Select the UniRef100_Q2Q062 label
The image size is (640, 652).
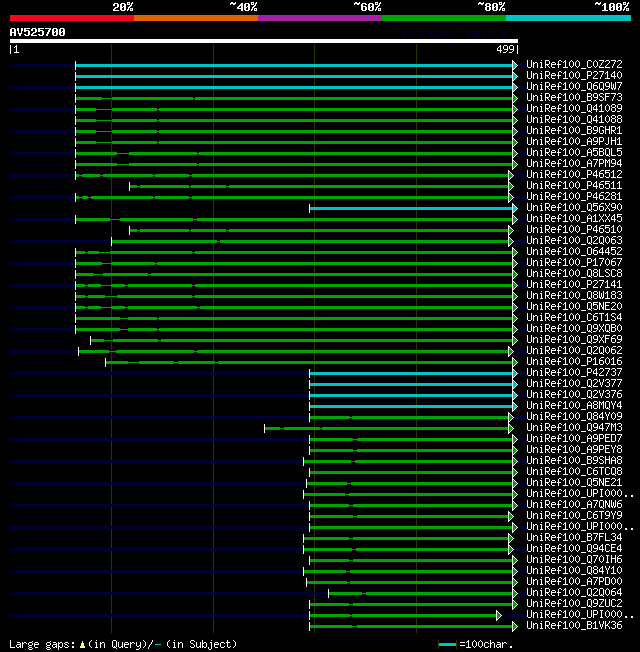pyautogui.click(x=574, y=351)
